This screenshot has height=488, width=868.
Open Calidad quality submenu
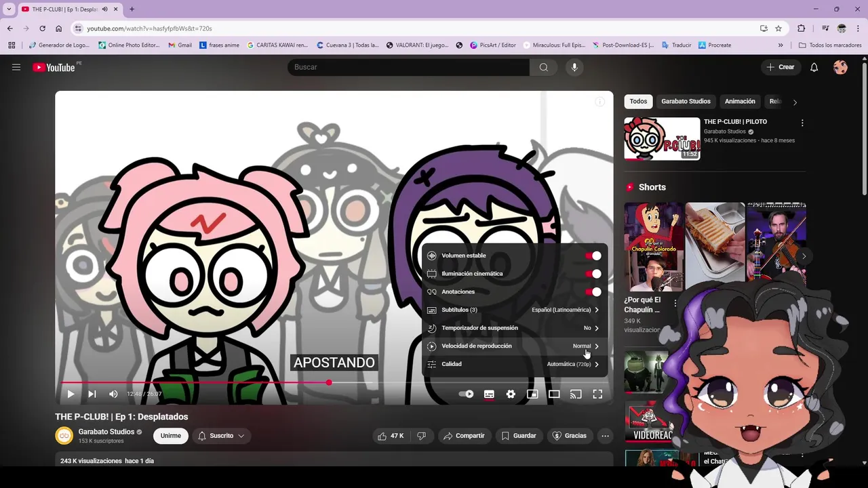(x=513, y=364)
